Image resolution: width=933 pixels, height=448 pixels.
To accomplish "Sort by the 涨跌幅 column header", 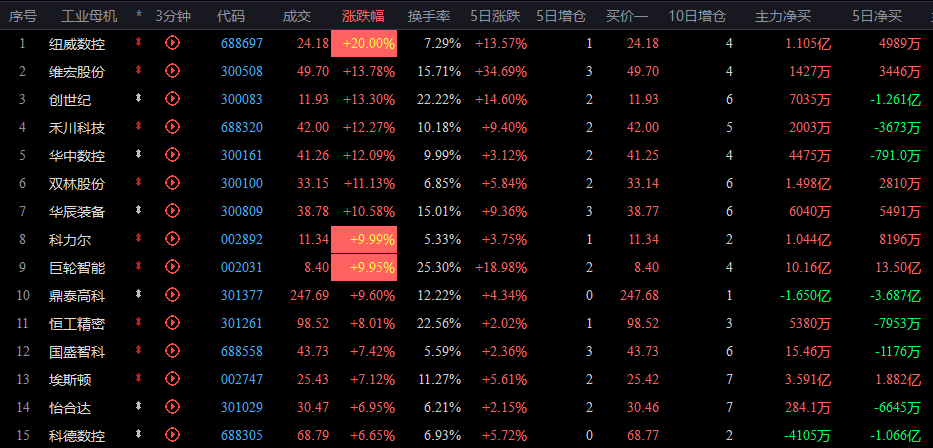I will [x=363, y=16].
